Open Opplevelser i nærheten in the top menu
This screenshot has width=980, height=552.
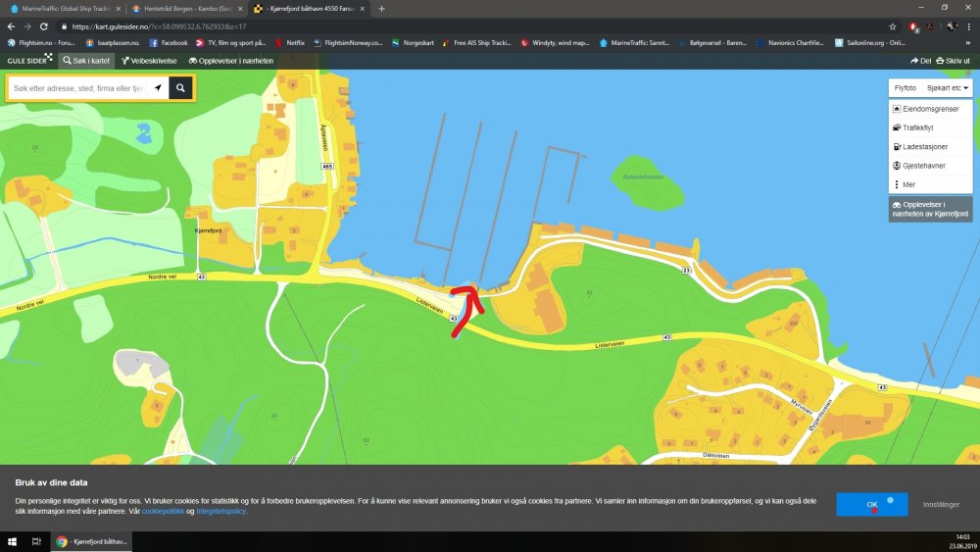[230, 61]
